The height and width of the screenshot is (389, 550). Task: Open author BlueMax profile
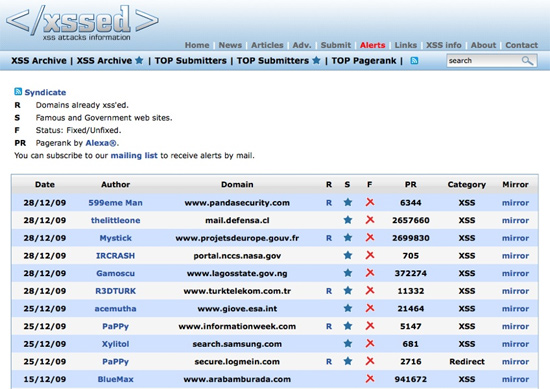(115, 379)
